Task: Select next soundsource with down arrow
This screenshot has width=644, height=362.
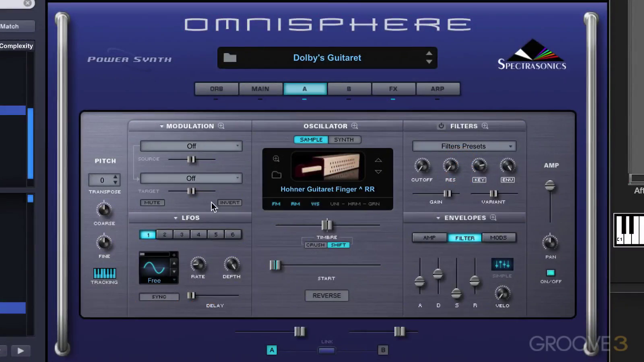Action: 378,172
